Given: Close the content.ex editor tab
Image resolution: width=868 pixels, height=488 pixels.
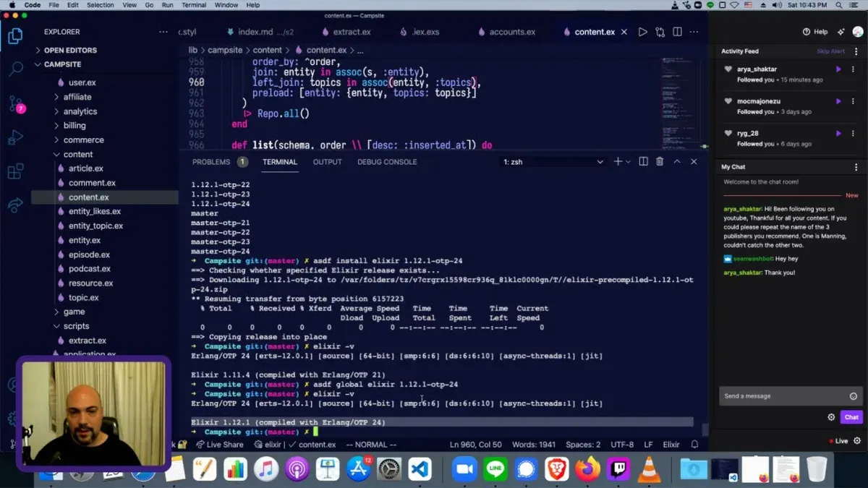Looking at the screenshot, I should 624,32.
